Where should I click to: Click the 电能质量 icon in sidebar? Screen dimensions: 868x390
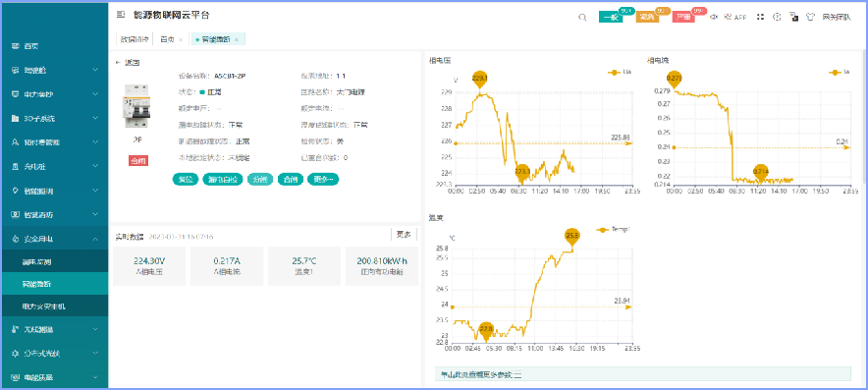point(16,377)
